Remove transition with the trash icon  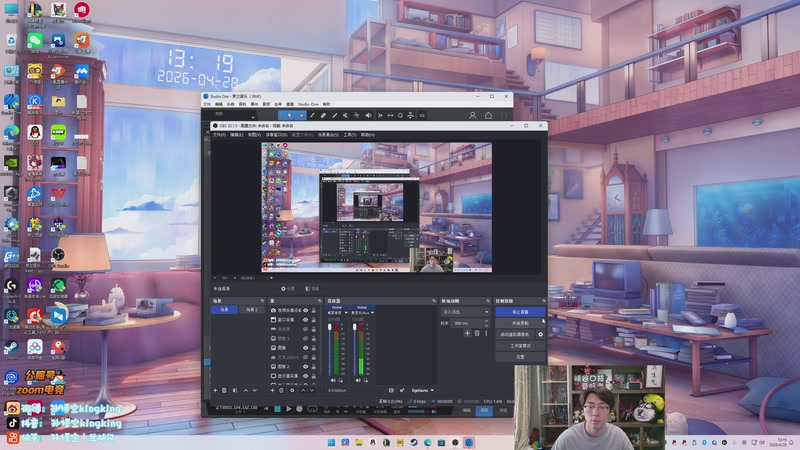pyautogui.click(x=477, y=334)
